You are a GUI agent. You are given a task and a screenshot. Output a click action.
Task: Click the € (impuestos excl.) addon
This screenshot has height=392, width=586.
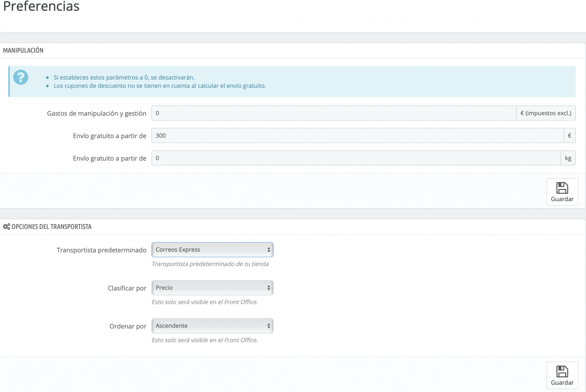coord(545,113)
